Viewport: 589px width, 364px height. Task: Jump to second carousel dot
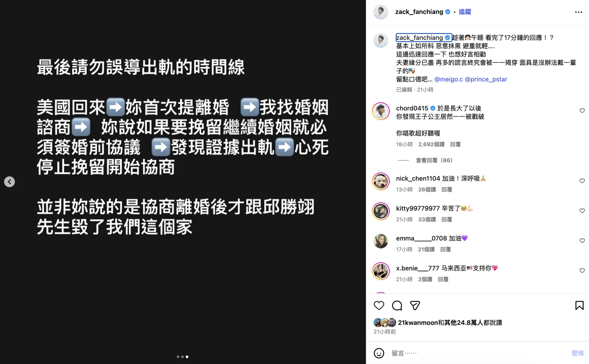click(x=183, y=357)
